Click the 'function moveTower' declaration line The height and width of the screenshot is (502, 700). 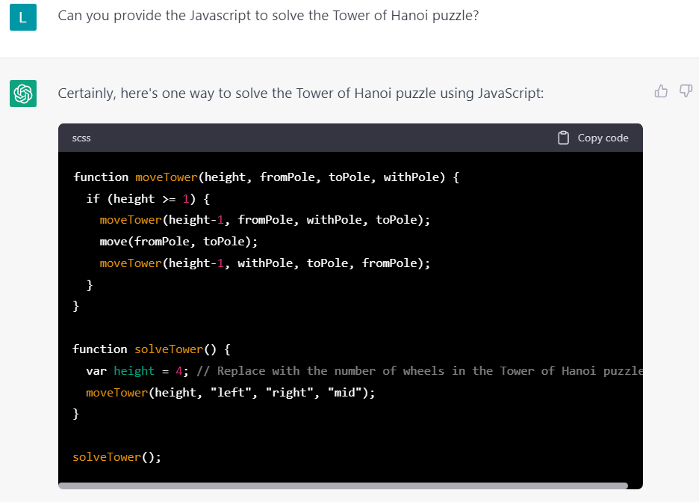[265, 177]
